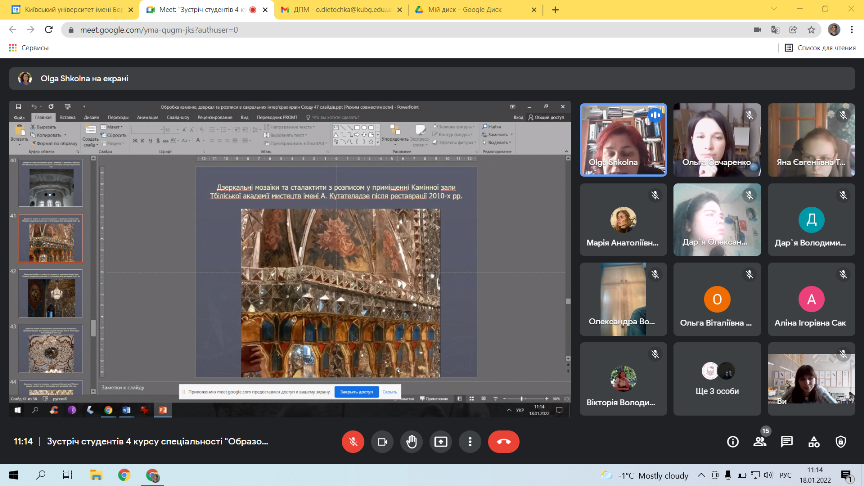This screenshot has height=486, width=864.
Task: Open the chat with everyone panel
Action: (x=787, y=441)
